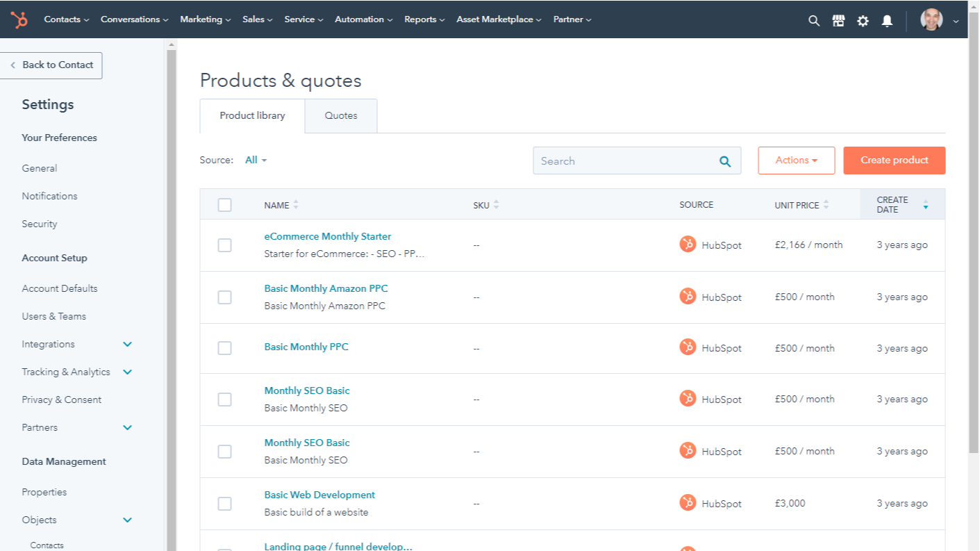Check the checkbox for Basic Web Development
Image resolution: width=980 pixels, height=551 pixels.
click(224, 503)
